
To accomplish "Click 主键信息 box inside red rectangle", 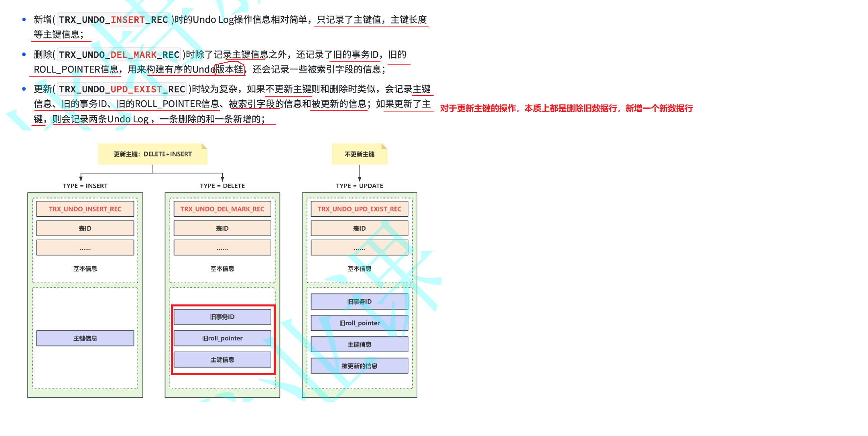I will click(x=222, y=359).
